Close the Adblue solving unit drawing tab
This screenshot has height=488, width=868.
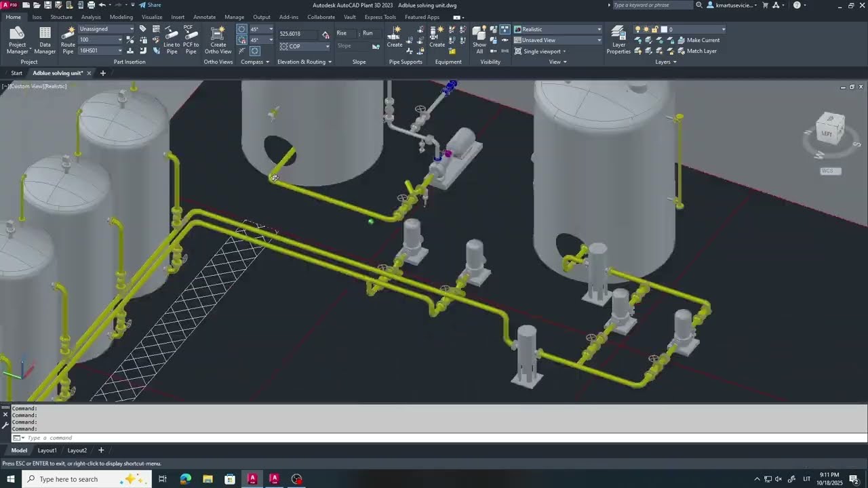[x=89, y=73]
